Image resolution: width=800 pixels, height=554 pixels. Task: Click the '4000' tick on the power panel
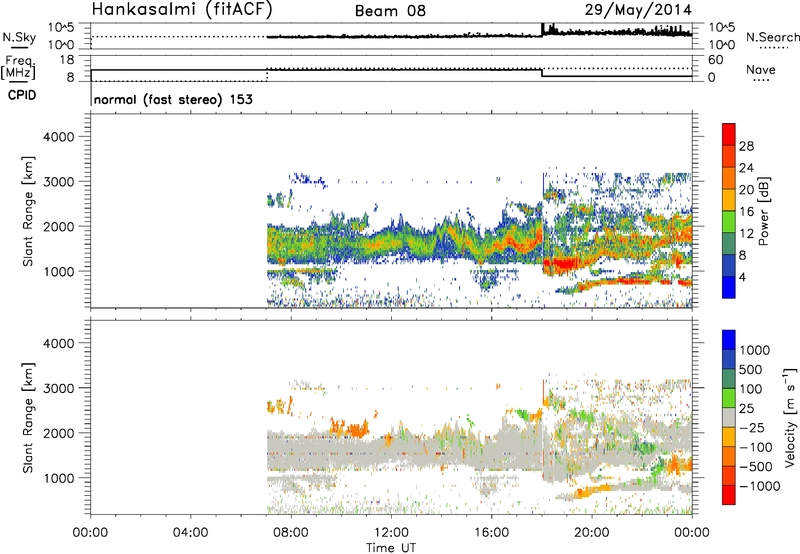tap(59, 136)
